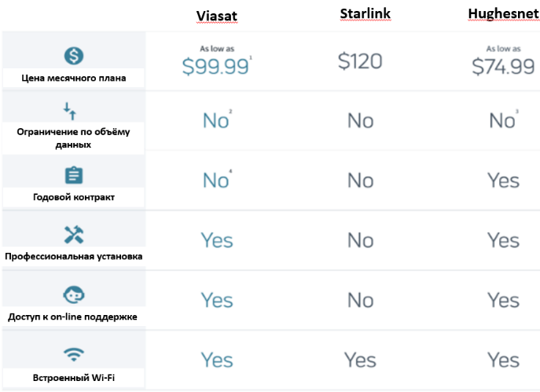The width and height of the screenshot is (540, 392).
Task: Click the 'Профессиональная установка' label
Action: pos(73,257)
